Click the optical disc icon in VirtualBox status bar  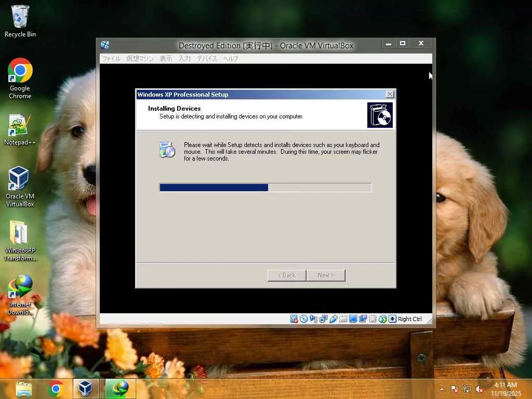[303, 319]
